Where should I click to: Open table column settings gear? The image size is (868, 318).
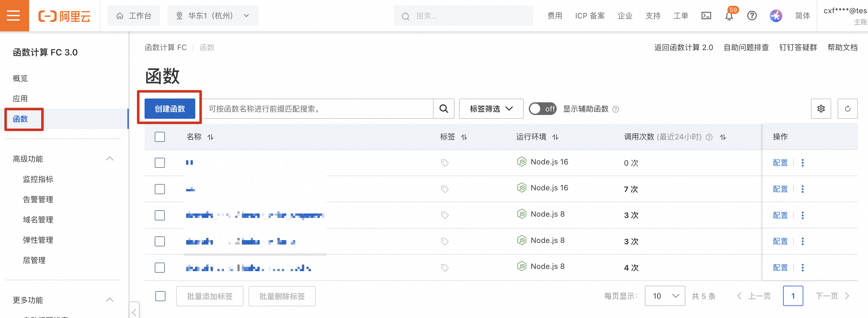pyautogui.click(x=821, y=109)
